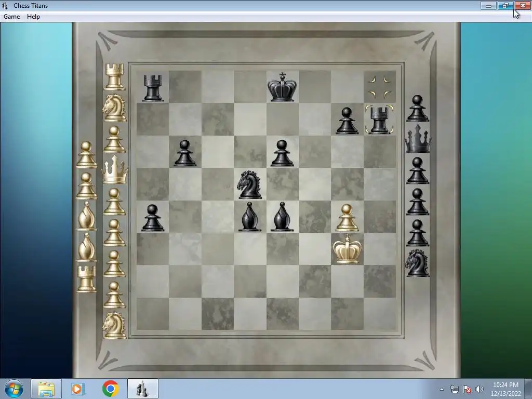Click the Show Desktop button
Image resolution: width=532 pixels, height=399 pixels.
coord(529,389)
